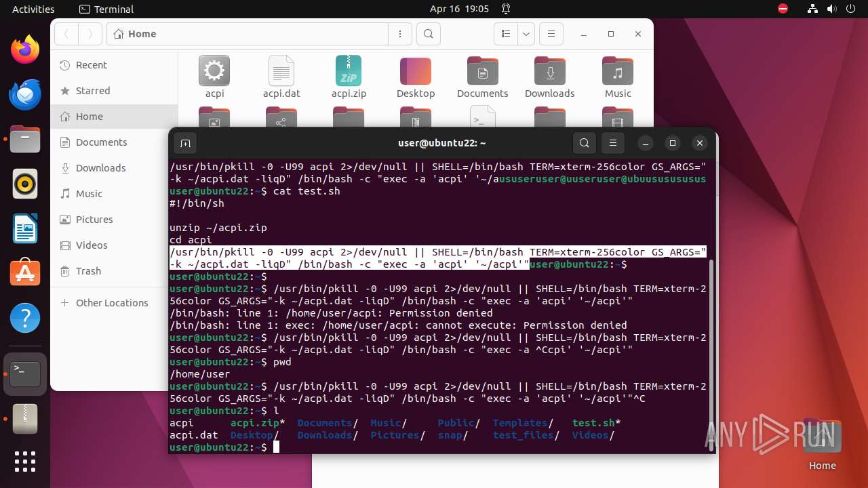This screenshot has width=868, height=488.
Task: Open Files hamburger menu
Action: point(551,34)
